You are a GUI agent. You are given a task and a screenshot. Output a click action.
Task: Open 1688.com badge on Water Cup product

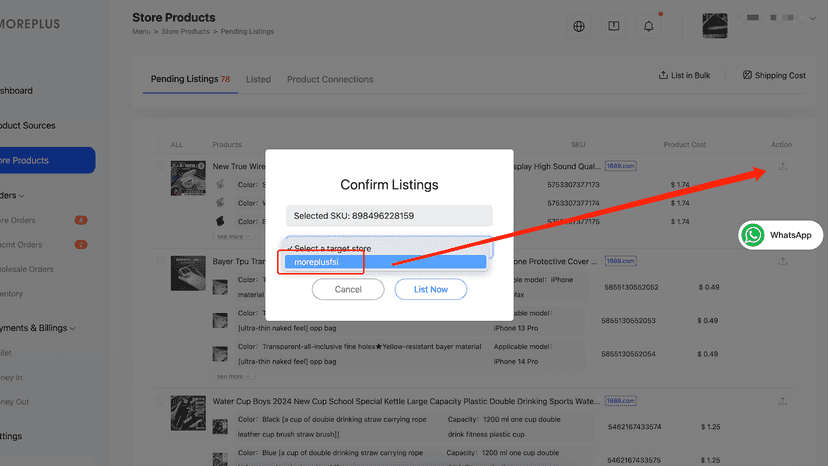[x=620, y=401]
